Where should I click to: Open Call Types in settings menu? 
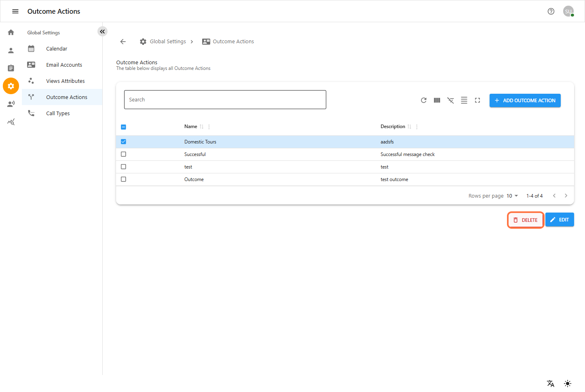coord(58,114)
